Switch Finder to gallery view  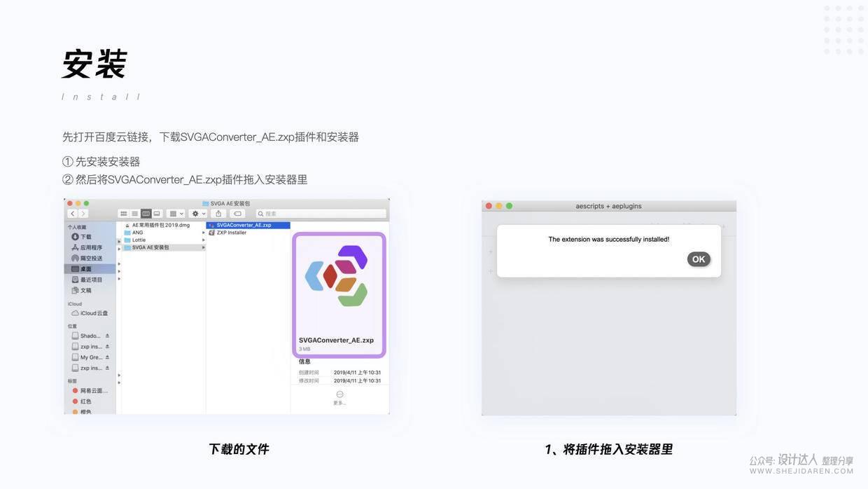(157, 214)
